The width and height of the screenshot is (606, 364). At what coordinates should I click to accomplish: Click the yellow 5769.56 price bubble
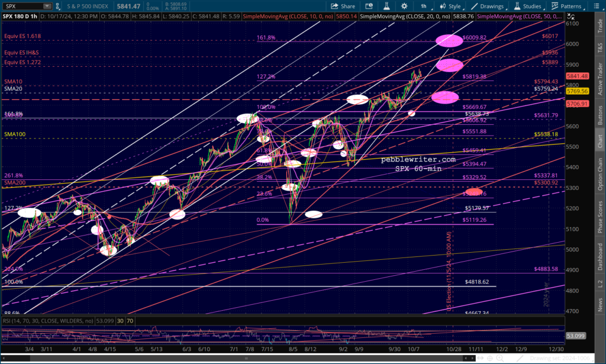click(577, 91)
